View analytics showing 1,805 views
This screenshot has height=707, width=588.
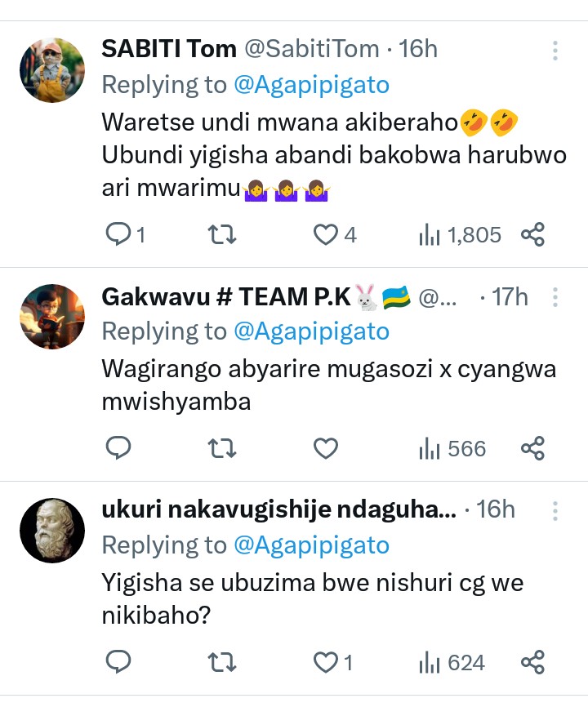click(x=460, y=235)
